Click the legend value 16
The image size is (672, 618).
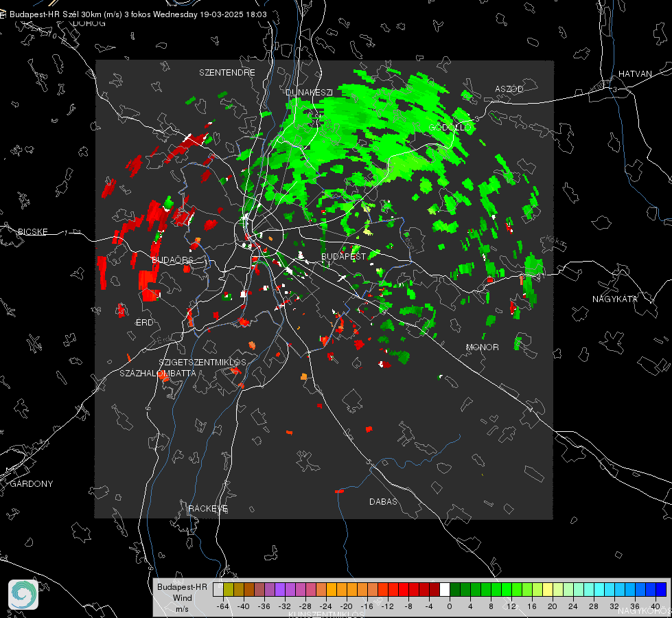click(x=531, y=606)
